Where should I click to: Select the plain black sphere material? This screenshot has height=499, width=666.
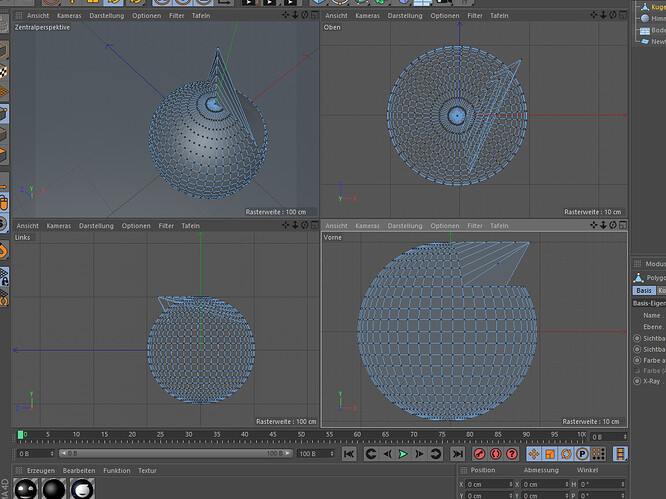[54, 489]
